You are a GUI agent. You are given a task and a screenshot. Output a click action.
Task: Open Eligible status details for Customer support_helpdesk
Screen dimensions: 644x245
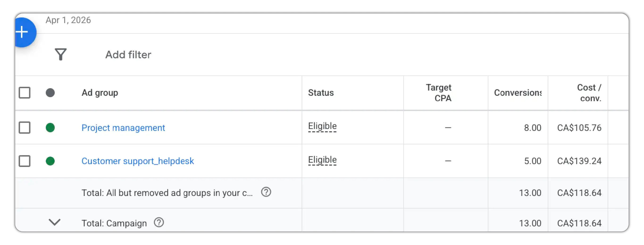coord(322,160)
